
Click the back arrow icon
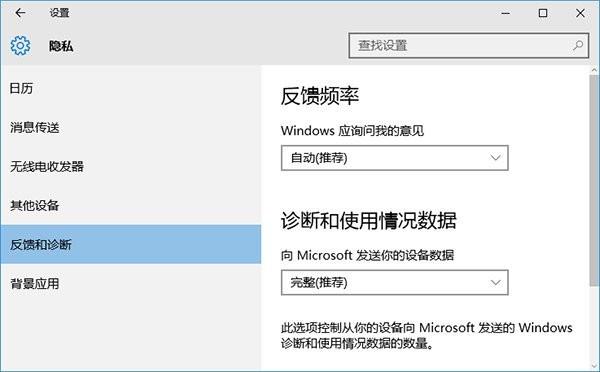[20, 13]
